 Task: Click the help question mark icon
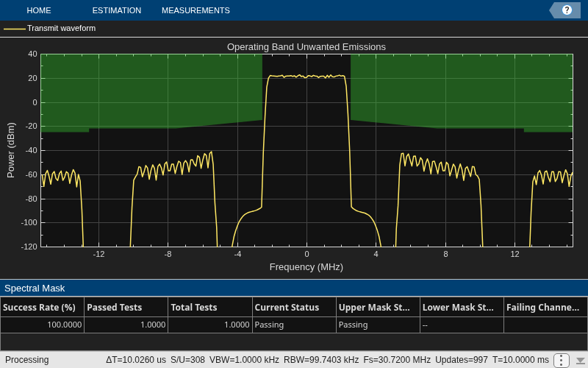click(x=567, y=10)
